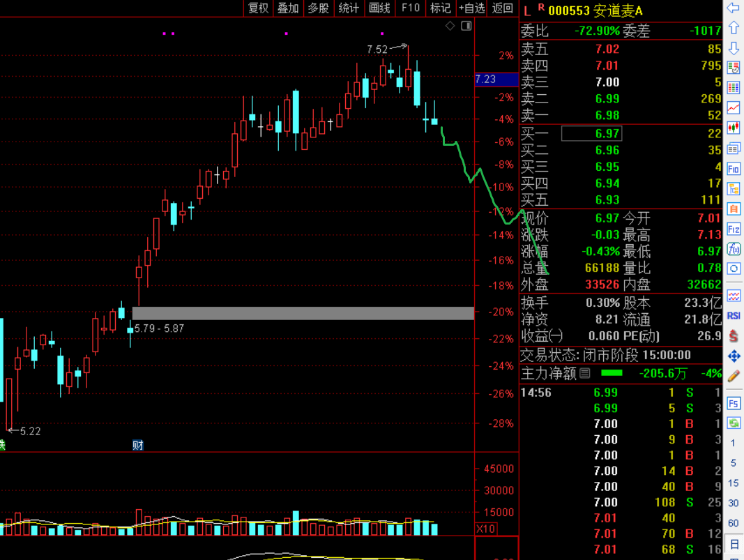
Task: Click the 14:56 trade time entry
Action: coord(536,393)
